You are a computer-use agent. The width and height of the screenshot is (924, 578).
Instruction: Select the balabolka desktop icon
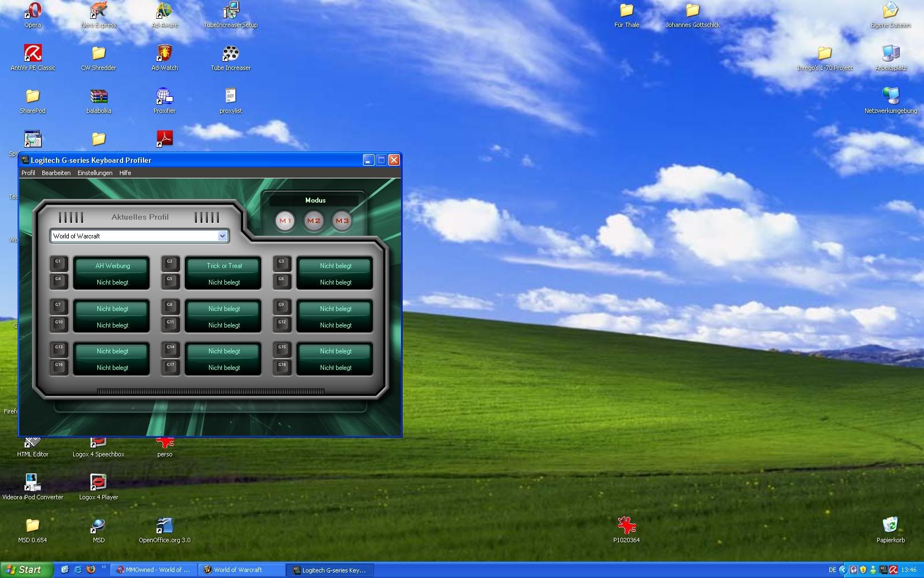click(98, 101)
